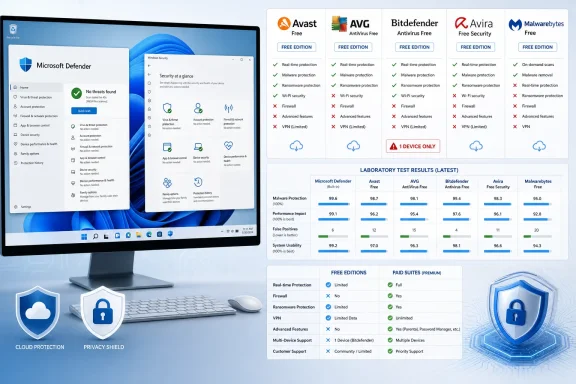Image resolution: width=576 pixels, height=384 pixels.
Task: Click Avast Real-time protection checkmark
Action: pos(275,64)
